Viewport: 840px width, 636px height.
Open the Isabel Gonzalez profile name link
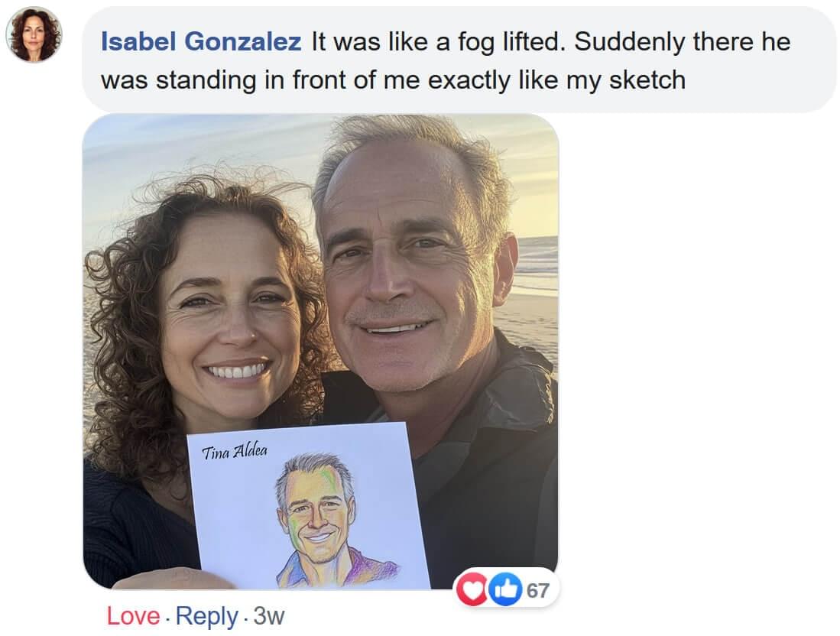200,42
